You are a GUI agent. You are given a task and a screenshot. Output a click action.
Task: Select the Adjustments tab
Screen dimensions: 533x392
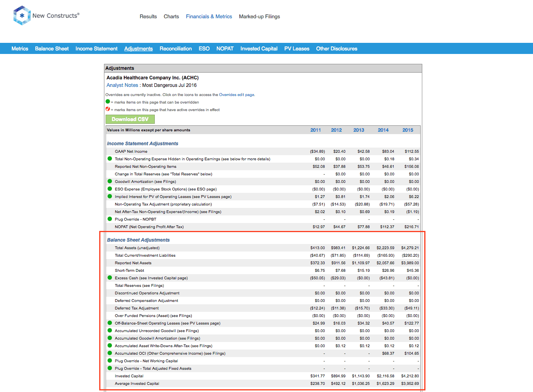[139, 49]
